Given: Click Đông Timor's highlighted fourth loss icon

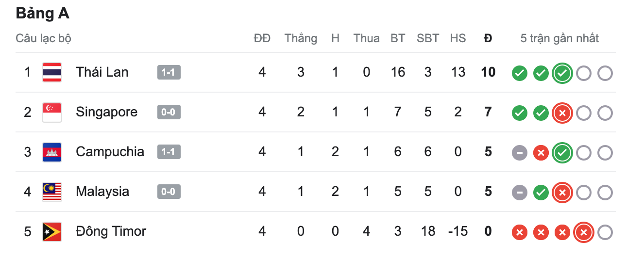Looking at the screenshot, I should click(x=584, y=232).
